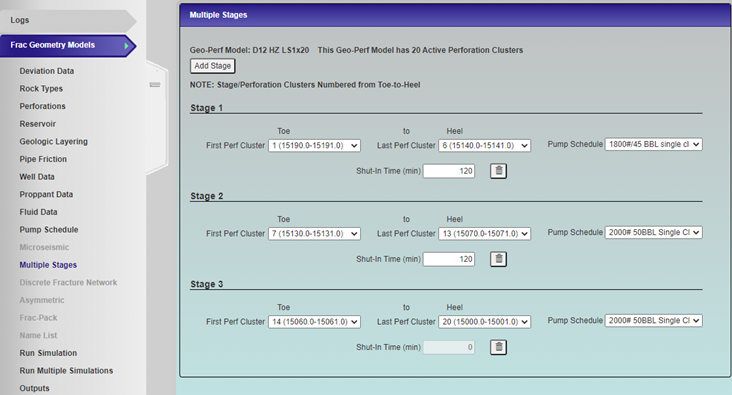
Task: Click the Multiple Stages panel title
Action: pos(218,15)
